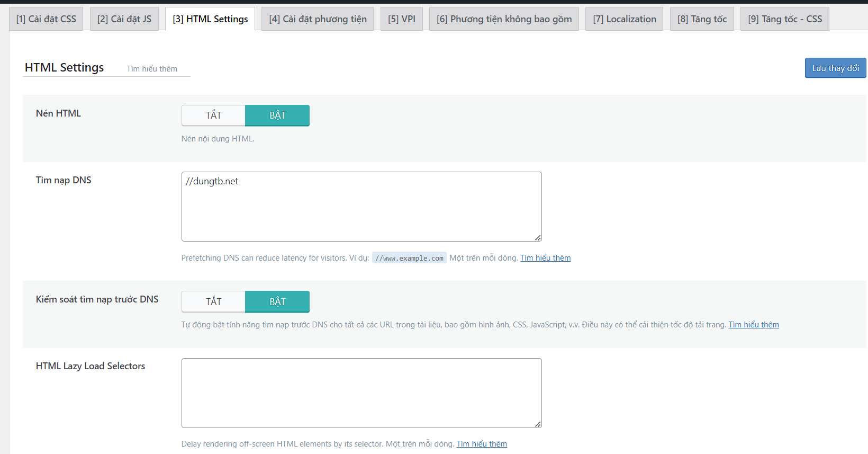This screenshot has width=868, height=454.
Task: Click inside the Tìm nạp DNS textarea
Action: click(361, 207)
